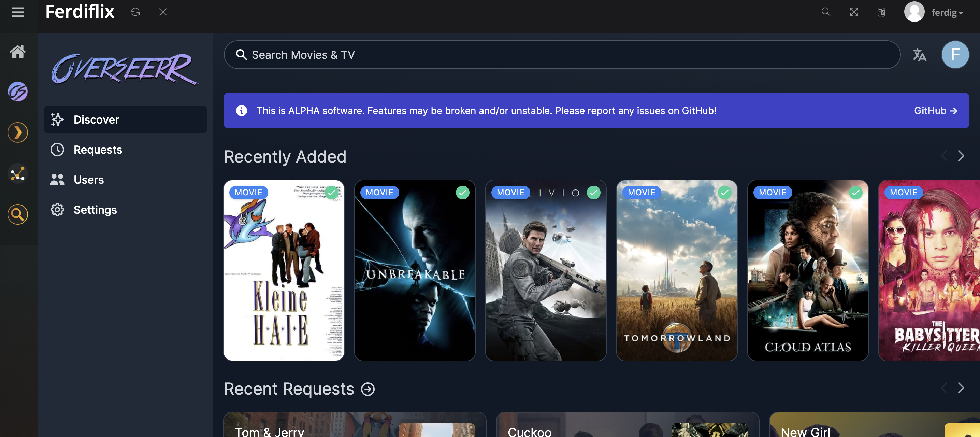Click the Overseerr language translate icon

[920, 55]
